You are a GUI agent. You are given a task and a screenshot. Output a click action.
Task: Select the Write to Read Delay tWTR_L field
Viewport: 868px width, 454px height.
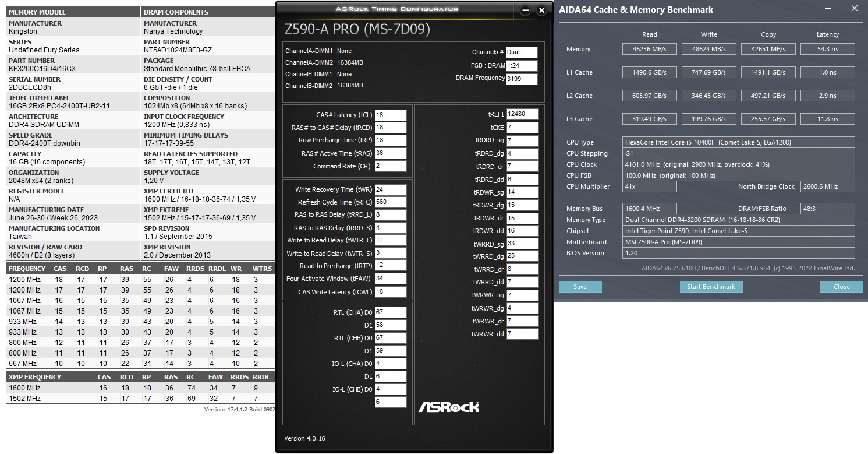(391, 240)
